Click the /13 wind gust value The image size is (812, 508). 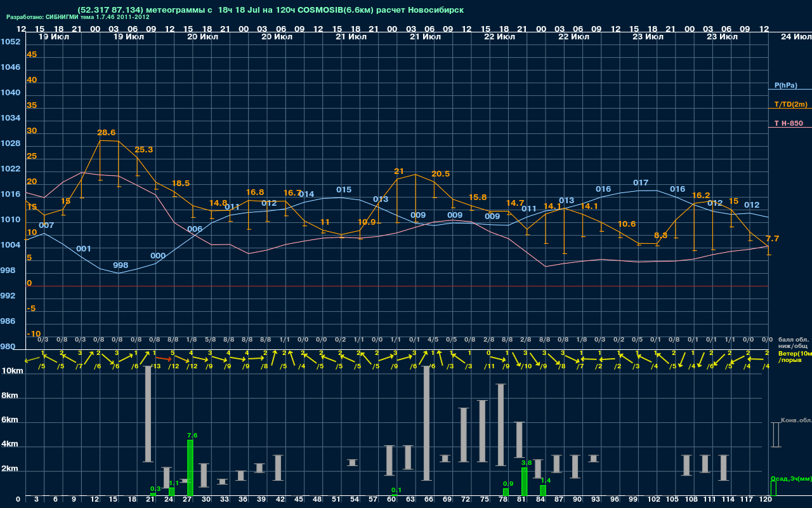155,366
